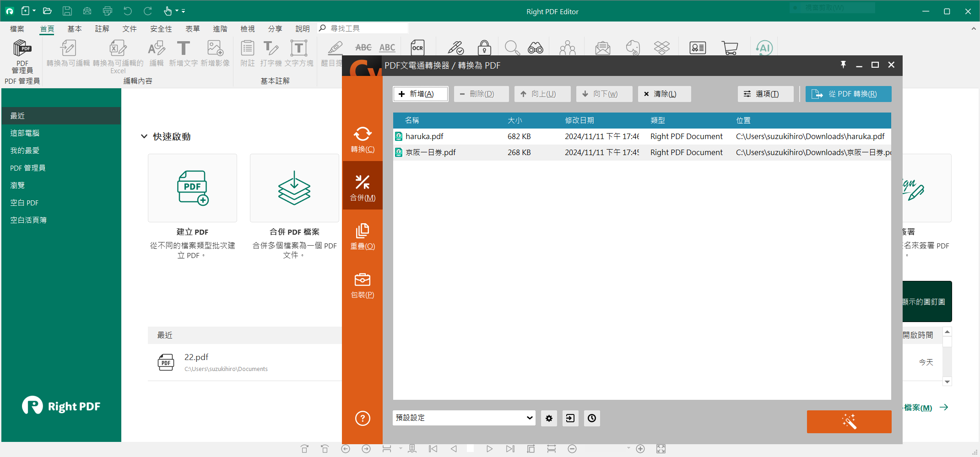Click the zoom in plus icon in status bar
Viewport: 980px width, 457px height.
pyautogui.click(x=640, y=449)
